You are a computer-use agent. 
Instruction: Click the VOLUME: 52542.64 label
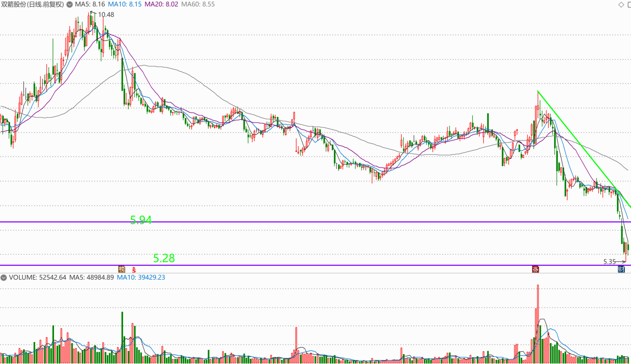(x=38, y=277)
